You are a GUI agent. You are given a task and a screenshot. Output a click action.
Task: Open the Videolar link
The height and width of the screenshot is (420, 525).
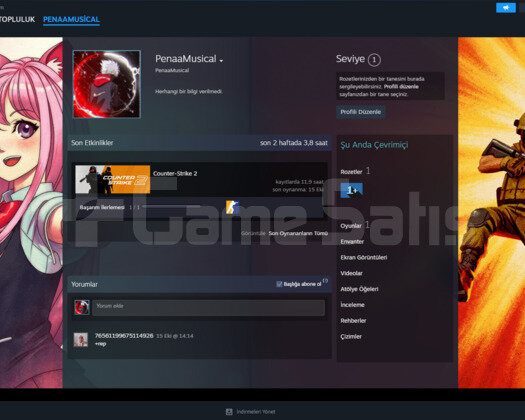tap(351, 273)
